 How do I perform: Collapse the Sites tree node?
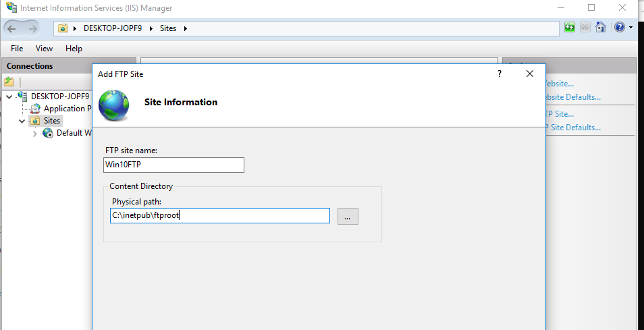pos(22,121)
